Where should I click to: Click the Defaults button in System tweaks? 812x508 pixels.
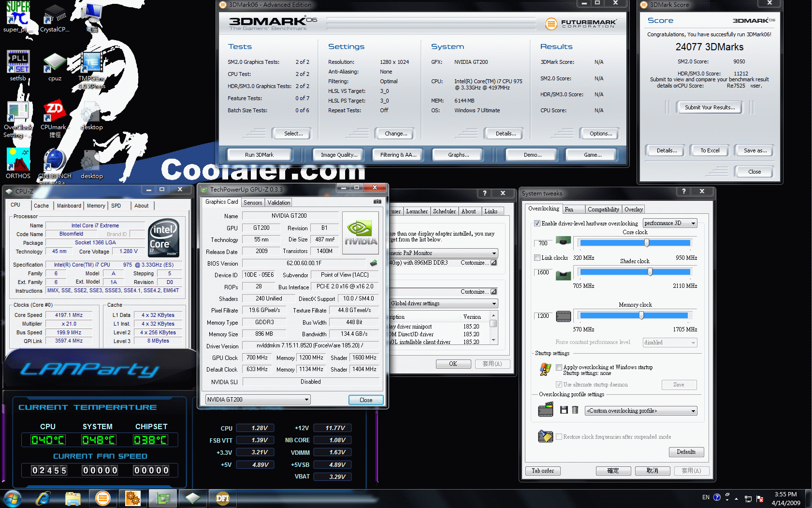[x=686, y=452]
